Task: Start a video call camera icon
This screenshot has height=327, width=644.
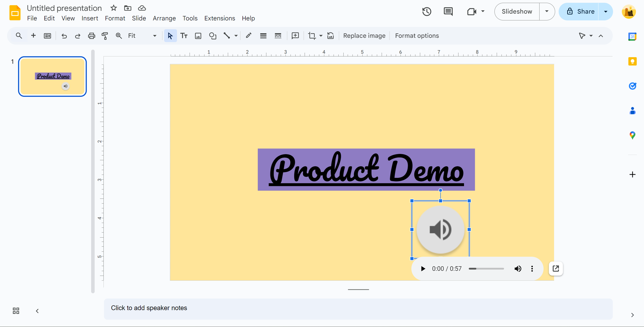Action: pyautogui.click(x=472, y=12)
